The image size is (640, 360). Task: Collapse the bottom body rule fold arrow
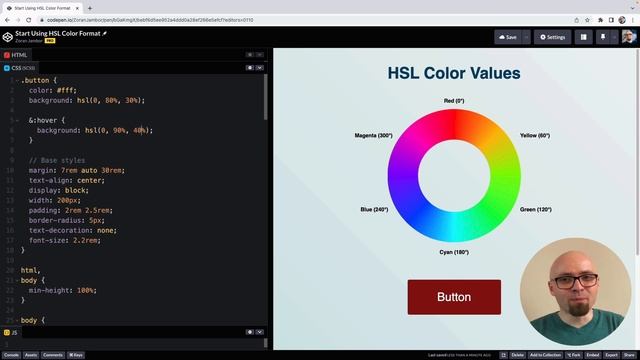point(17,321)
